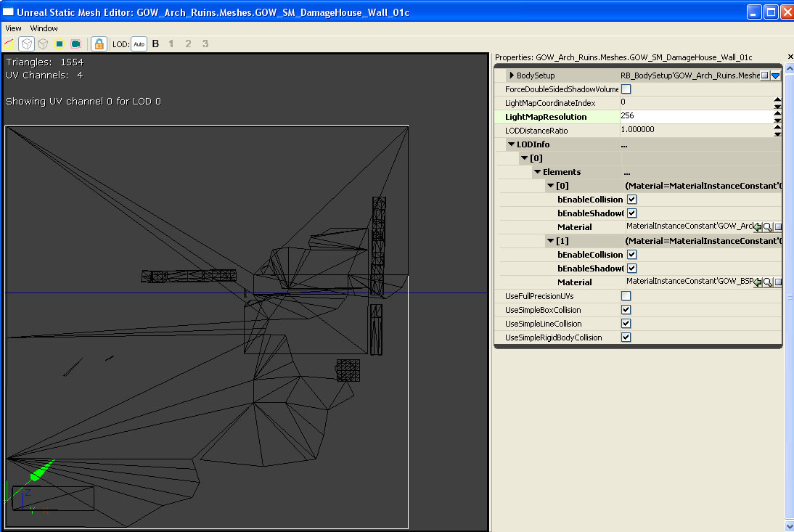Select LOD level 1
Viewport: 794px width, 532px height.
tap(171, 44)
